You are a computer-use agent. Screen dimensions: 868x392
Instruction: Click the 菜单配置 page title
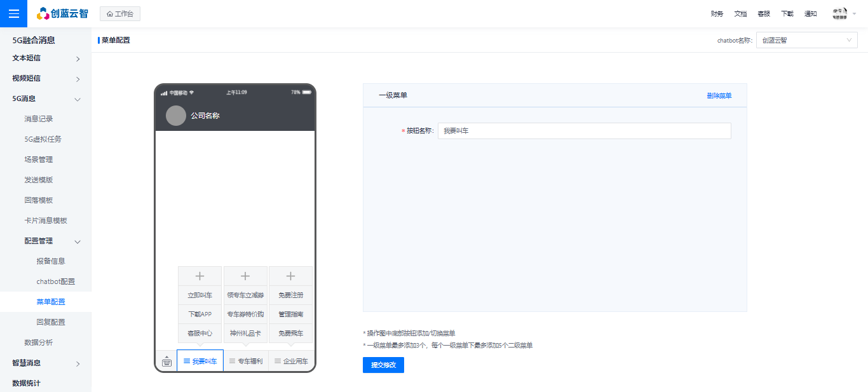(x=116, y=40)
